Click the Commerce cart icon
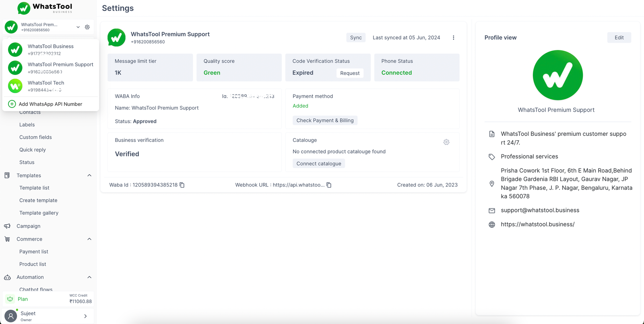 (x=7, y=239)
